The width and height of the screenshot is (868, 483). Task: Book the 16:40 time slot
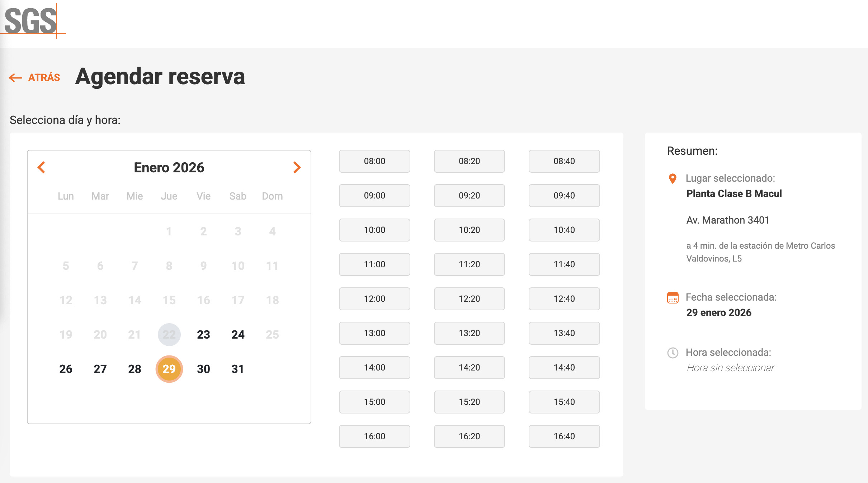coord(564,436)
